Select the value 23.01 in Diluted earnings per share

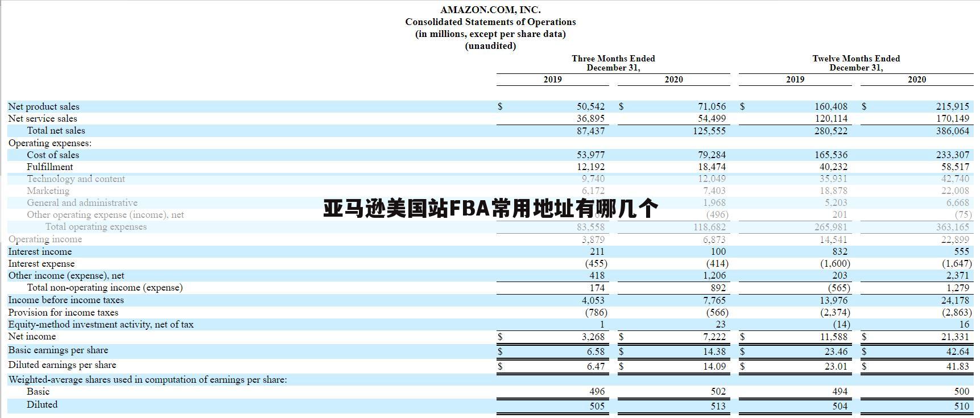pos(836,367)
